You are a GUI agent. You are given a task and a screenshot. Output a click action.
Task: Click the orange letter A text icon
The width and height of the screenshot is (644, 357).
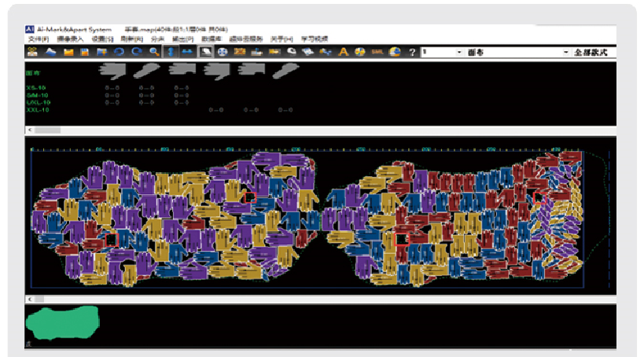343,52
